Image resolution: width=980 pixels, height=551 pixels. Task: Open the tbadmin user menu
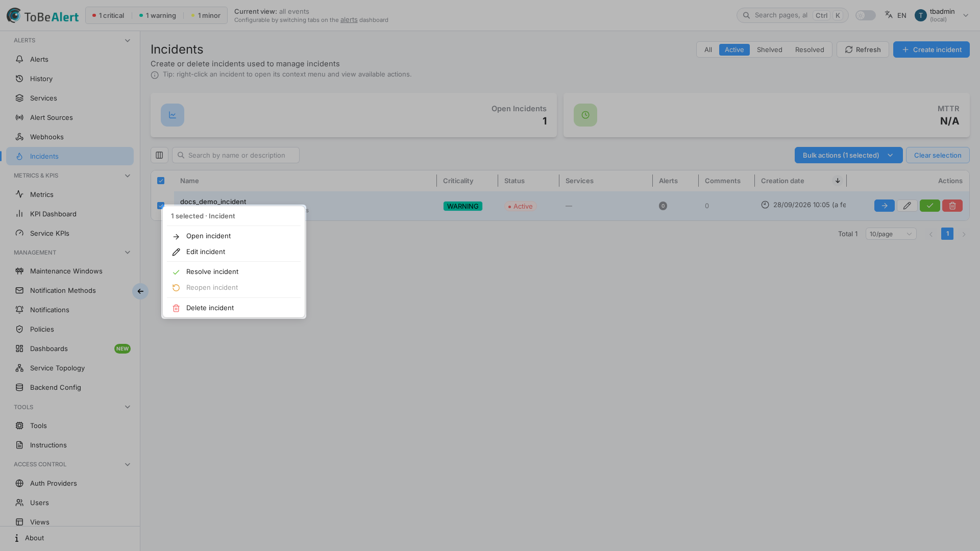tap(942, 15)
